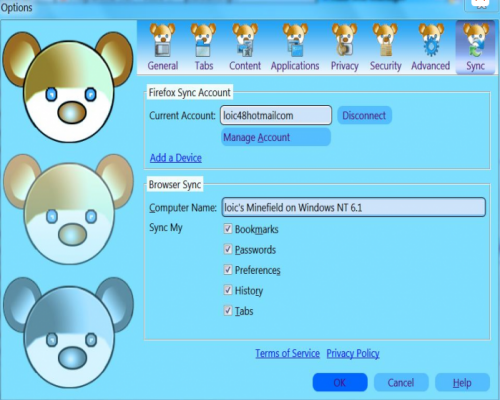Open the Applications options pane icon
500x400 pixels.
tap(295, 47)
